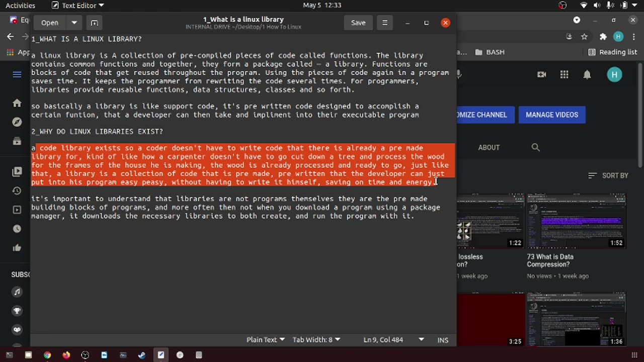The height and width of the screenshot is (362, 644).
Task: Open the Watch Later clock icon
Action: (17, 228)
